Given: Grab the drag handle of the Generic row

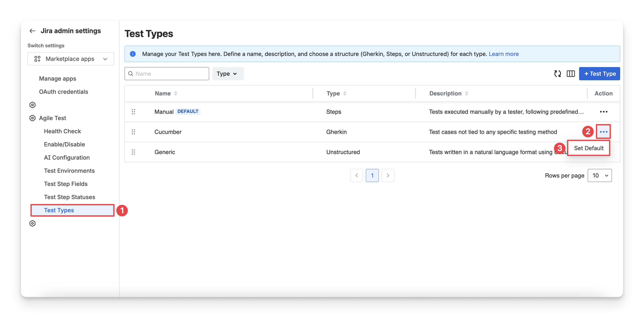Looking at the screenshot, I should (x=133, y=152).
